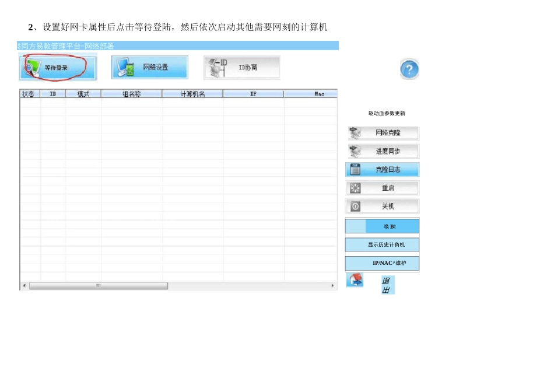Click 进度同步 progress sync button
The height and width of the screenshot is (392, 554).
[x=383, y=151]
